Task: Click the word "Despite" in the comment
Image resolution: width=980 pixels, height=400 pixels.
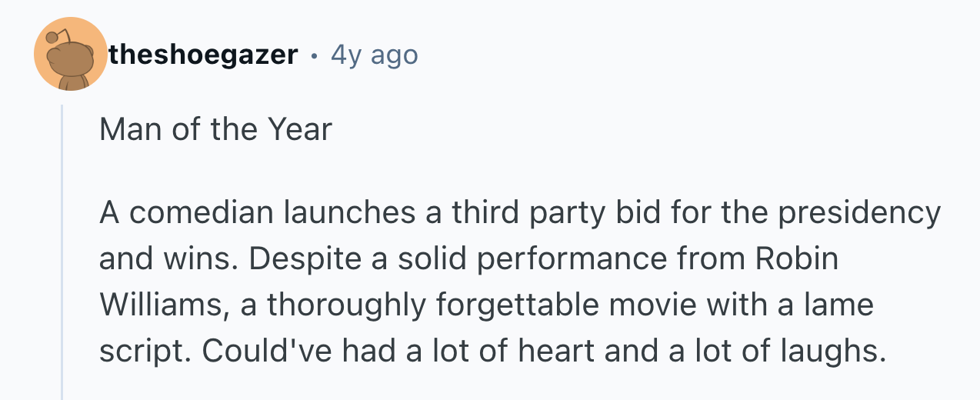Action: point(299,259)
